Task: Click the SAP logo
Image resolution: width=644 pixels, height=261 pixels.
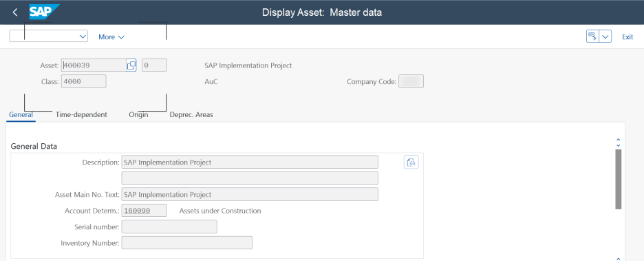Action: click(44, 12)
